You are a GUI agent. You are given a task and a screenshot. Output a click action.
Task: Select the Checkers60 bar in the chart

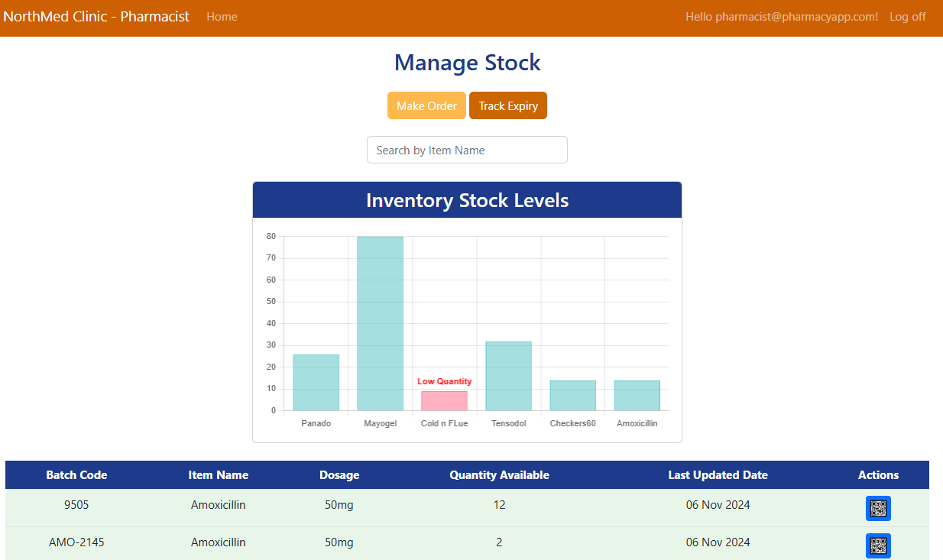click(x=572, y=395)
